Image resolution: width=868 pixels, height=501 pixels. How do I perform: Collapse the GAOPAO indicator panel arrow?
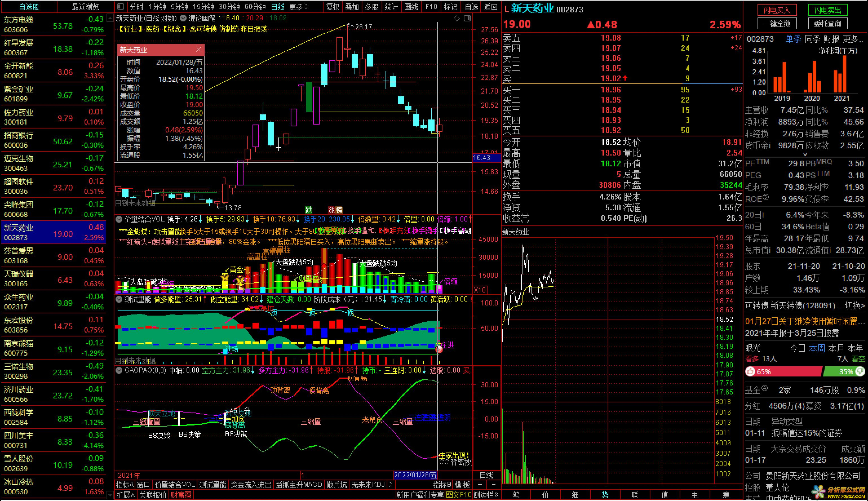(x=119, y=370)
